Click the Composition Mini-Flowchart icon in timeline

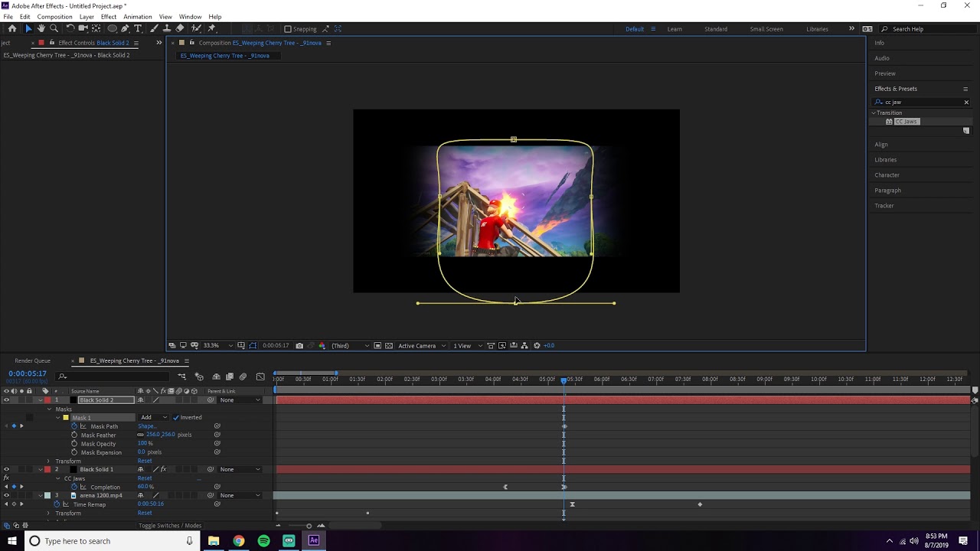(x=182, y=377)
